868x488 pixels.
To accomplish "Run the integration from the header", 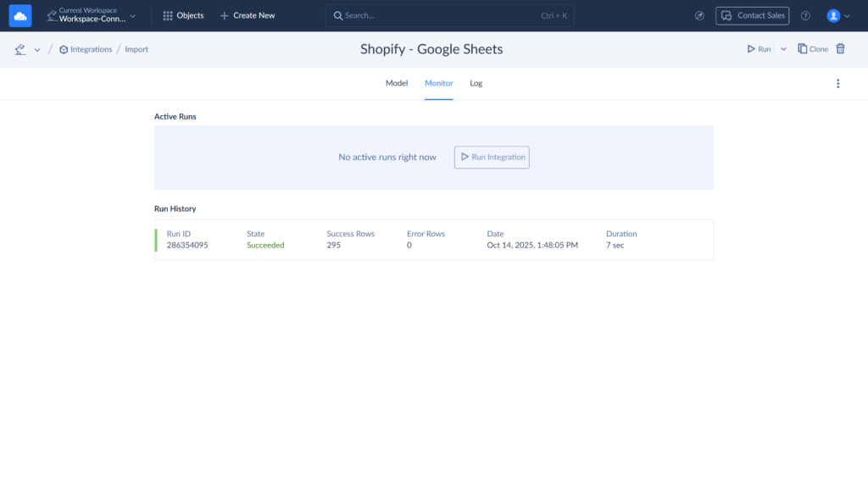I will 759,49.
